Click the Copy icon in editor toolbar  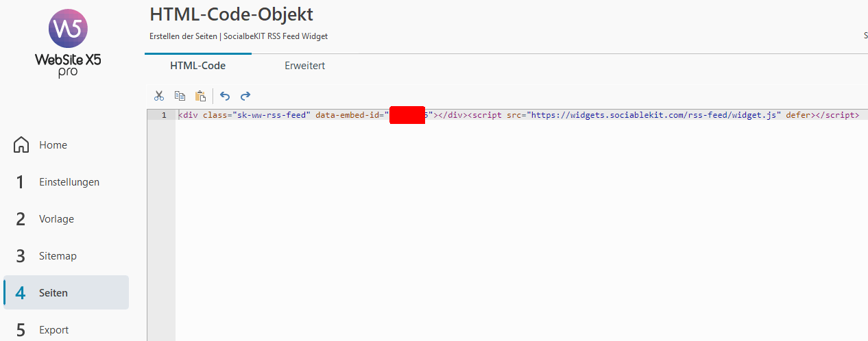point(180,96)
